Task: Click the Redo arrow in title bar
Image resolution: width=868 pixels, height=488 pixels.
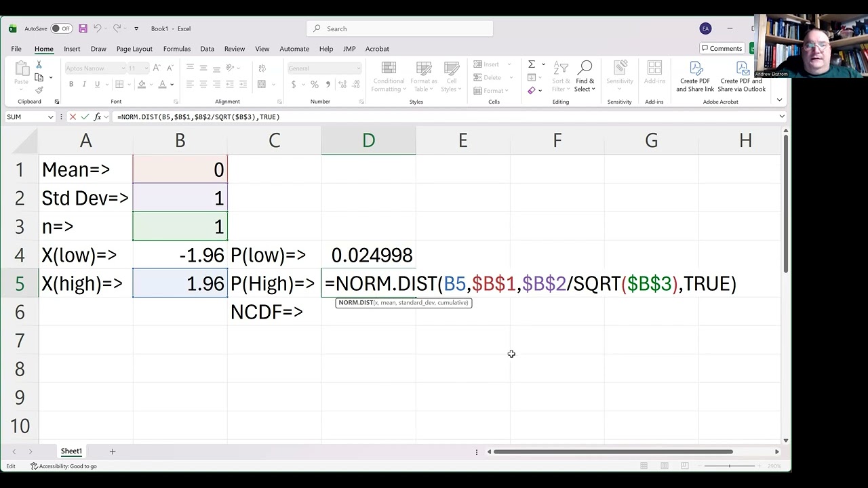Action: tap(117, 28)
